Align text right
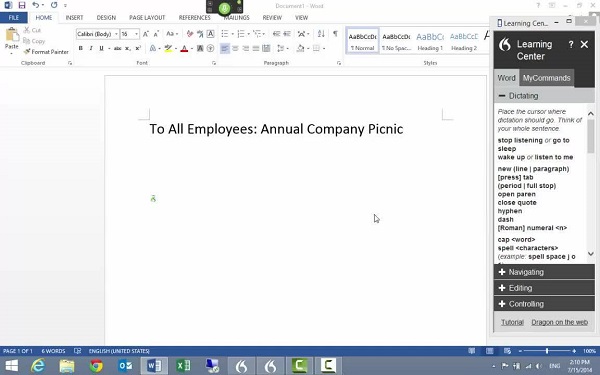 [245, 48]
